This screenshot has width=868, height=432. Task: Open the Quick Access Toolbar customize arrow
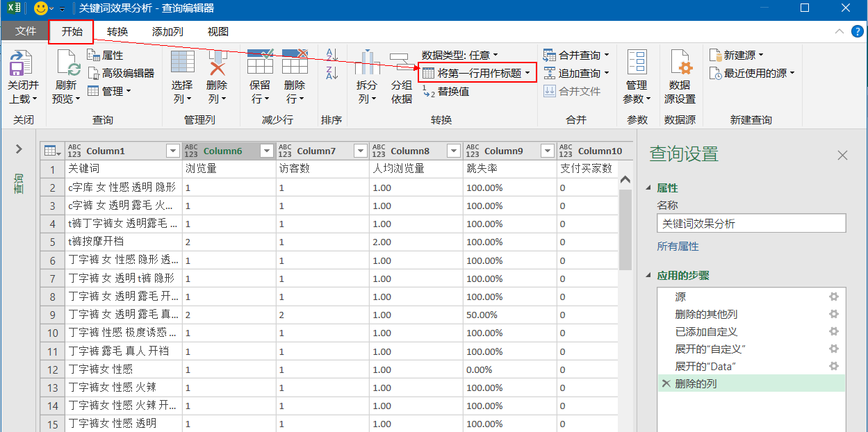63,9
